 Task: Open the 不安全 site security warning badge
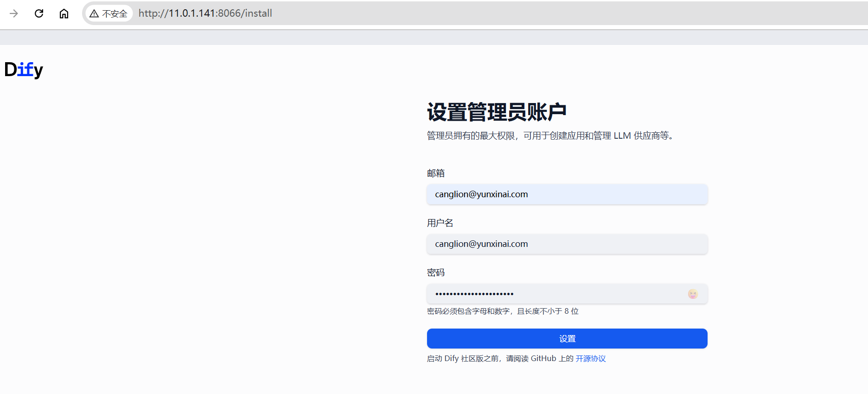click(x=109, y=13)
